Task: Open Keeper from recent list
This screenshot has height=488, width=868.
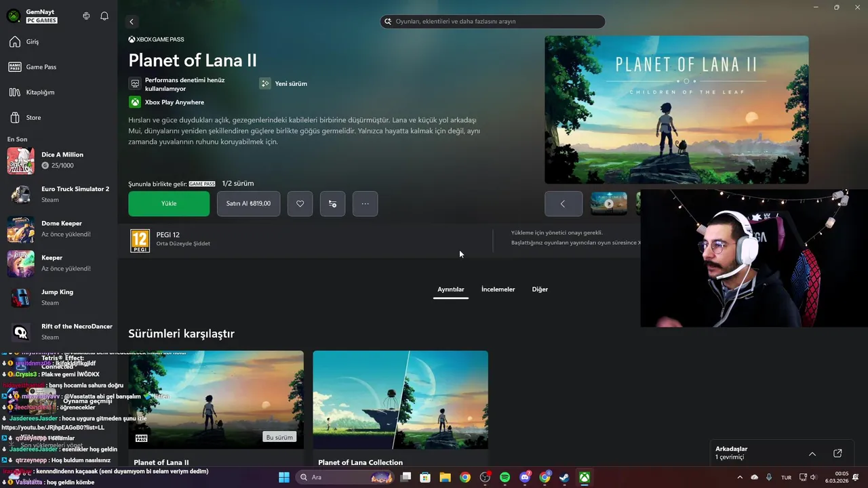Action: (58, 264)
